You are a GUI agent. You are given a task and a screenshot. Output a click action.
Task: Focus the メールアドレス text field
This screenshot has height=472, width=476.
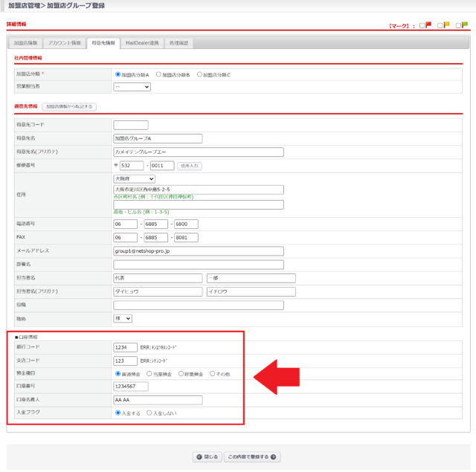(199, 251)
